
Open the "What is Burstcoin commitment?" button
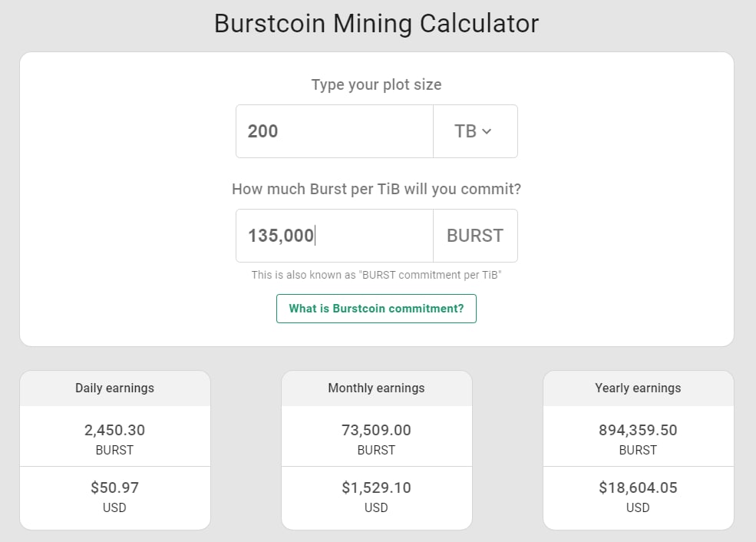(376, 309)
